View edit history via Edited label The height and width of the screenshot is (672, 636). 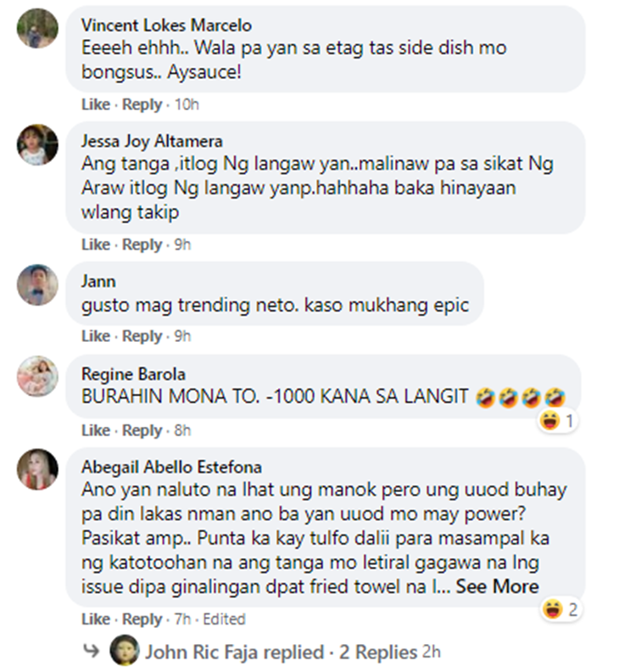point(224,619)
